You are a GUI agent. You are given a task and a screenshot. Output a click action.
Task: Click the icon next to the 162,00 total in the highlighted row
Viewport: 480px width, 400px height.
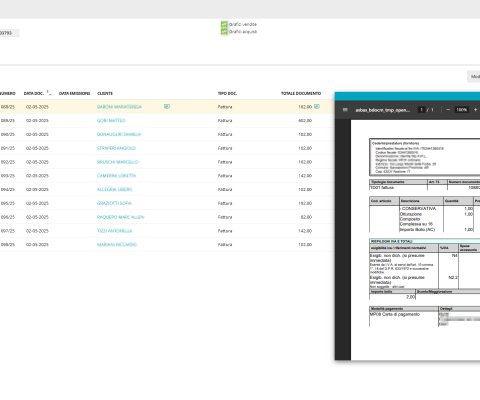tap(317, 106)
